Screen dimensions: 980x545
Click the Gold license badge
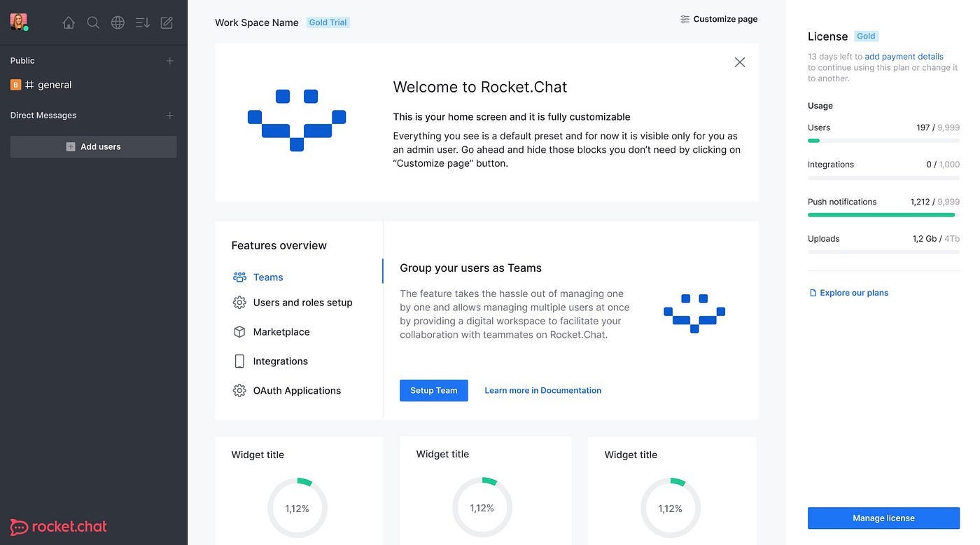coord(866,36)
